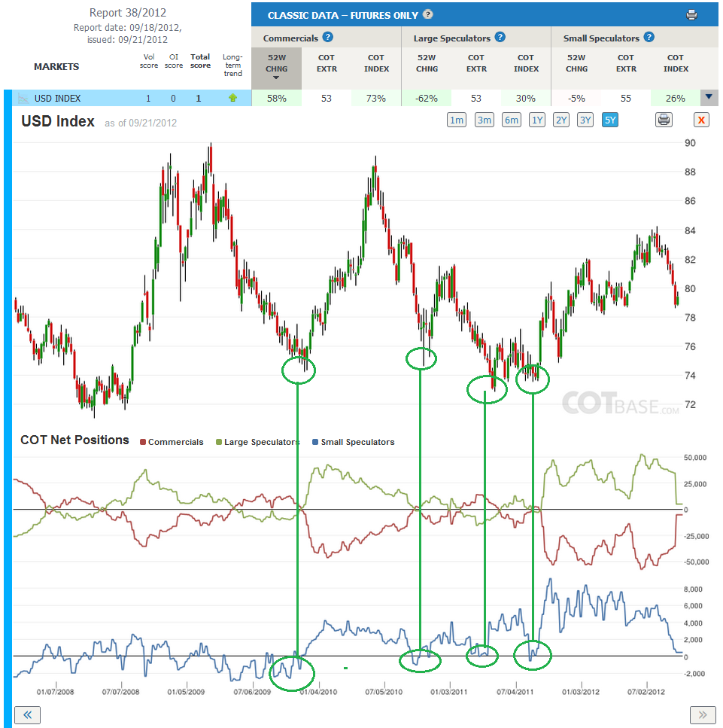Click the MARKETS column header
Screen dimensions: 723x728
[x=56, y=67]
